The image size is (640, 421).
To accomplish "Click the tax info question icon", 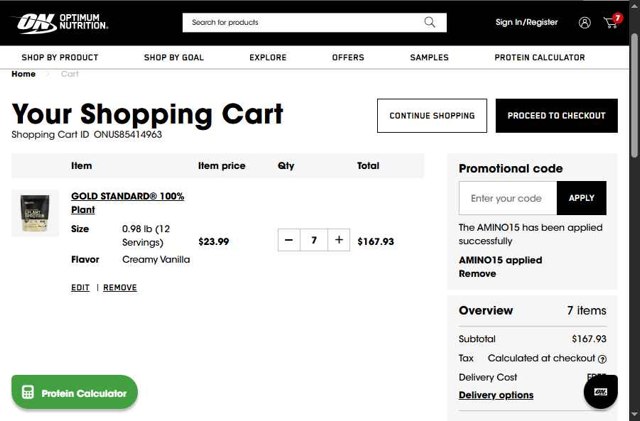I will (x=602, y=359).
